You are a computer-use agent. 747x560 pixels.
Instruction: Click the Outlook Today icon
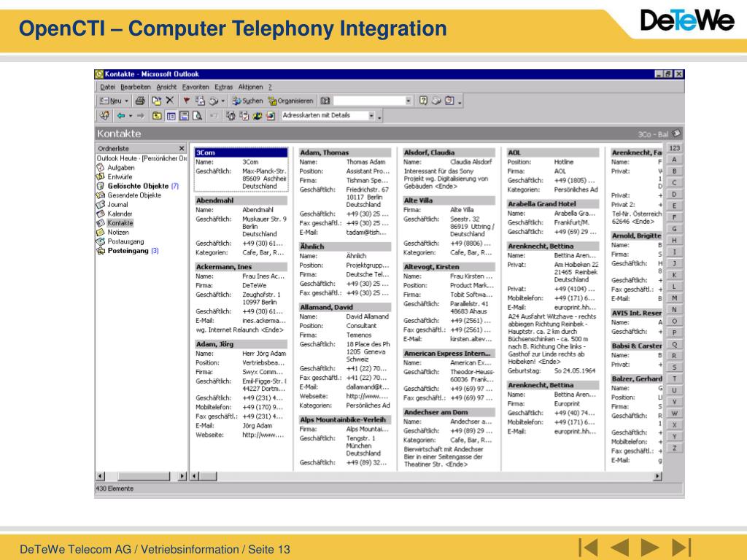click(x=104, y=115)
